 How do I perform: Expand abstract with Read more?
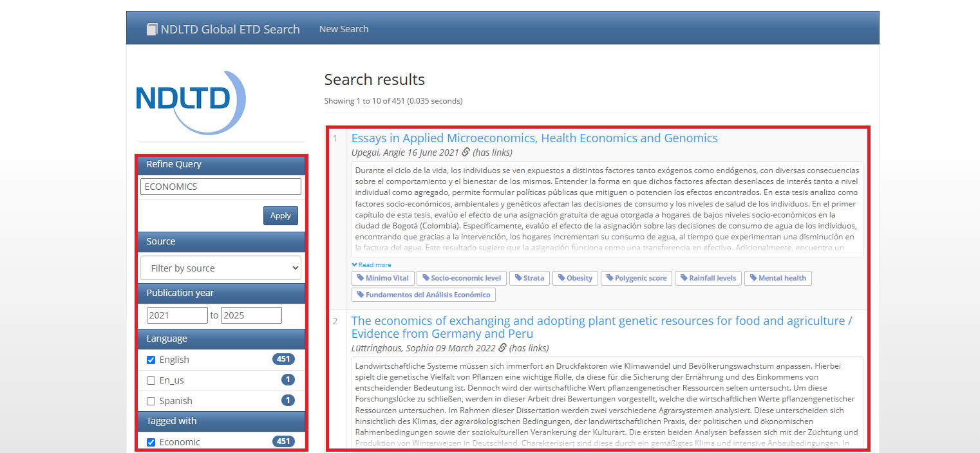pos(372,264)
